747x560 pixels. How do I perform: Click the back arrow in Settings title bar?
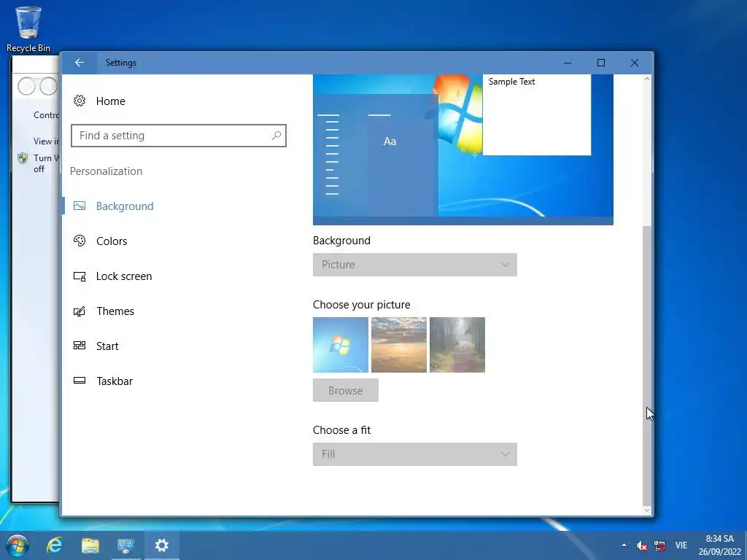pyautogui.click(x=80, y=63)
